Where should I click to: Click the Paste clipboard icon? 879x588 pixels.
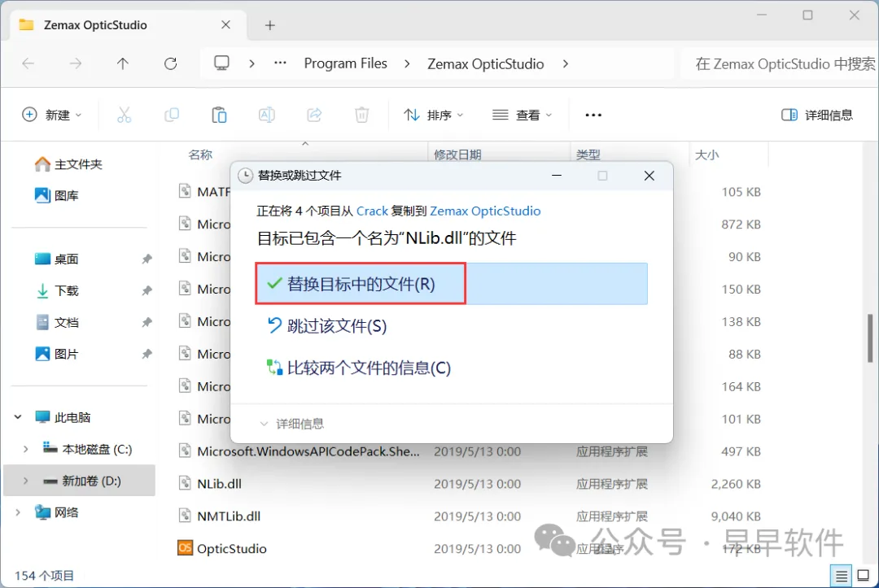[x=219, y=115]
